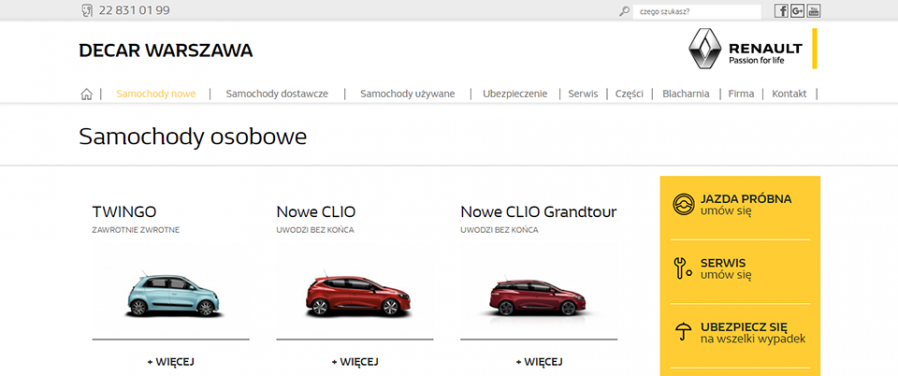Open the Samochody używane menu

pos(407,94)
